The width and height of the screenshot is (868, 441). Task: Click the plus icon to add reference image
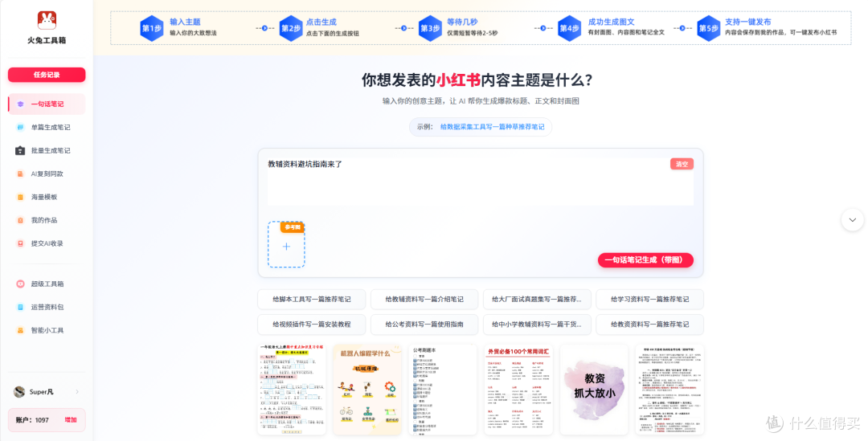click(x=286, y=247)
